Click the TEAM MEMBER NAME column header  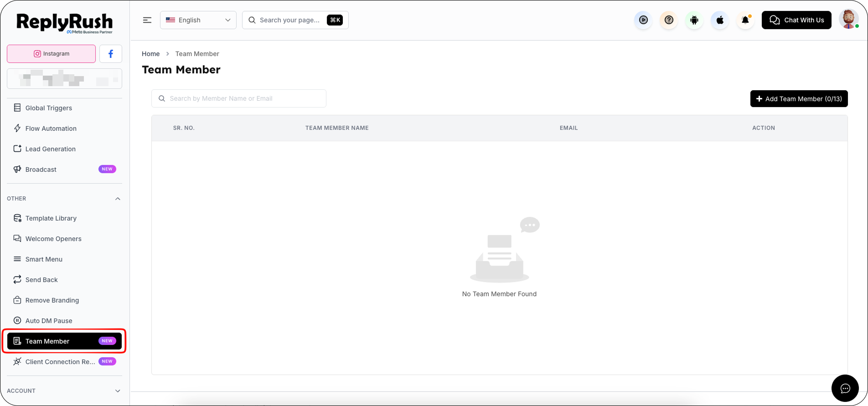click(337, 128)
